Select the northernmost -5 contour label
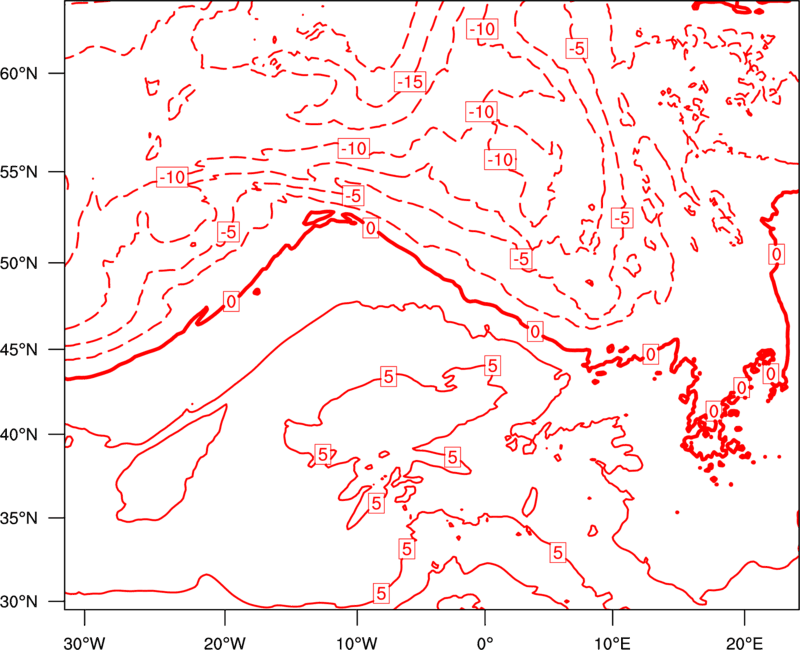Viewport: 800px width, 650px height. (x=577, y=48)
